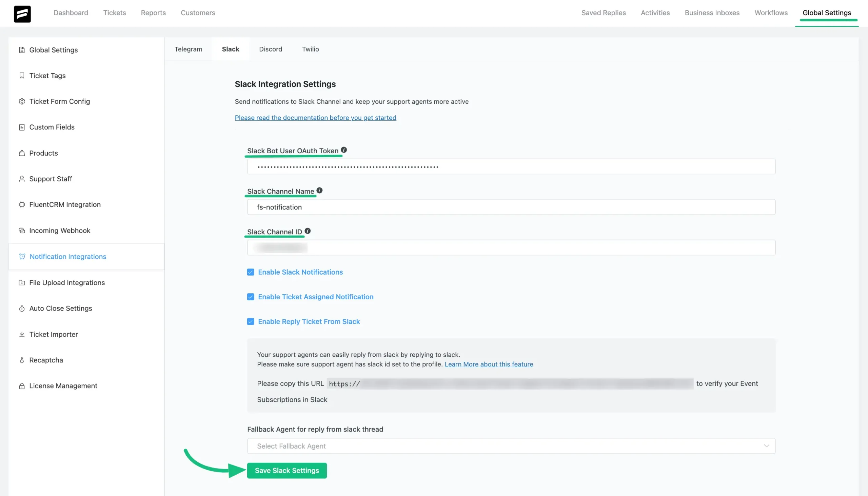The image size is (868, 496).
Task: Click the Products bag icon
Action: tap(22, 153)
